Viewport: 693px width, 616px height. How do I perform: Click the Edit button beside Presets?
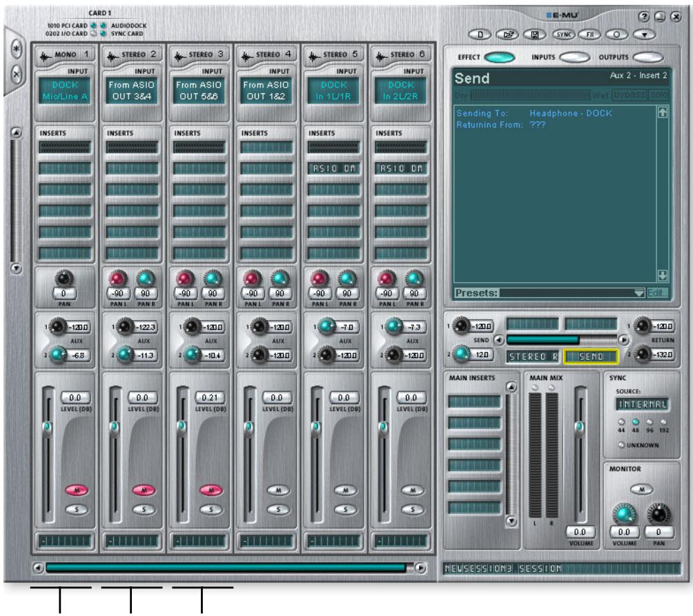pyautogui.click(x=656, y=294)
